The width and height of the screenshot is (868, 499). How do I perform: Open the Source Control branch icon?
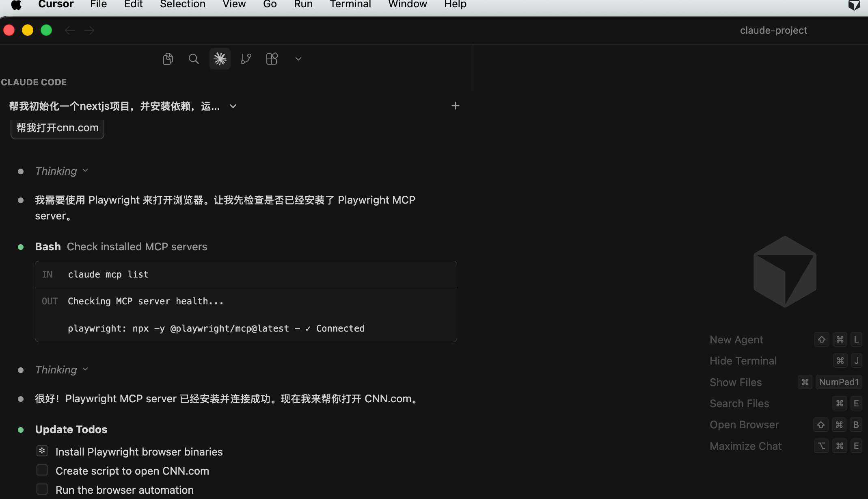click(246, 59)
